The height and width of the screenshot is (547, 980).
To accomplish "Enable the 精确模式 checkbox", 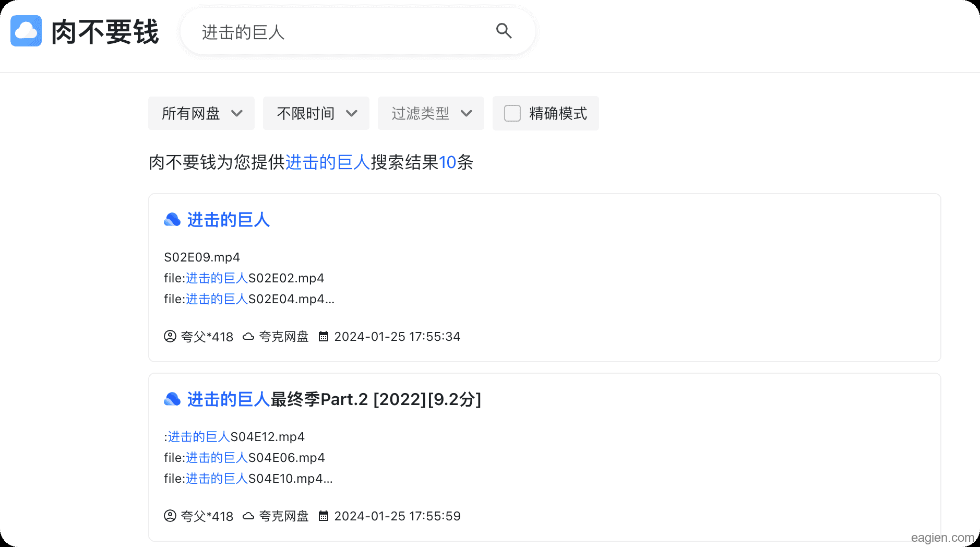I will [x=512, y=113].
